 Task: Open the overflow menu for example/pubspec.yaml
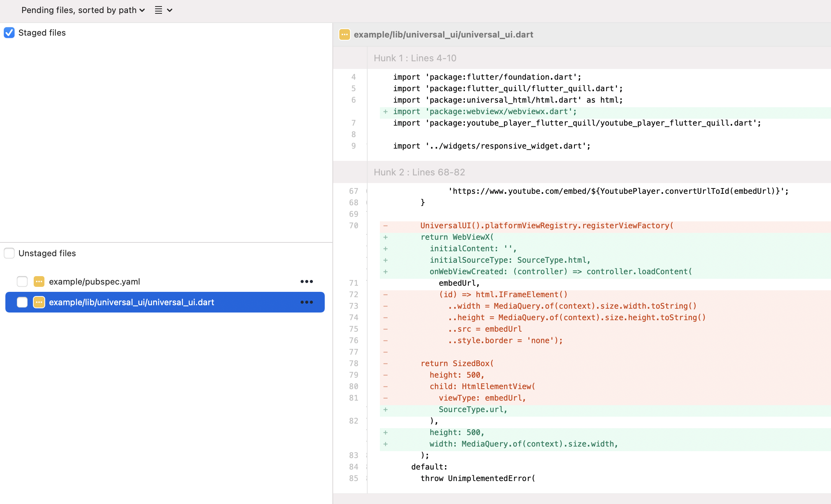(307, 281)
